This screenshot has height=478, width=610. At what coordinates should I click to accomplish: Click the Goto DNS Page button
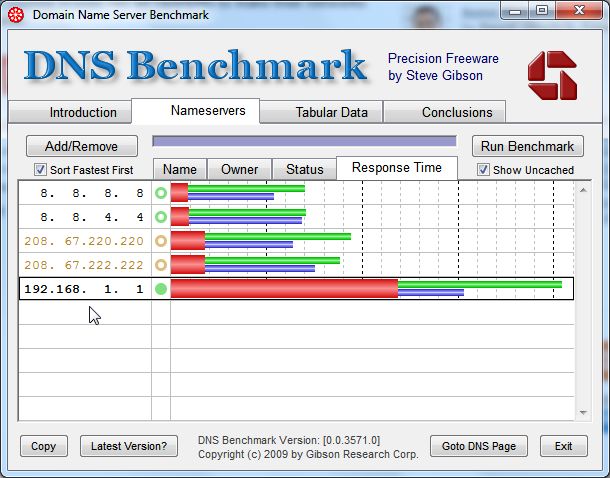[x=479, y=446]
